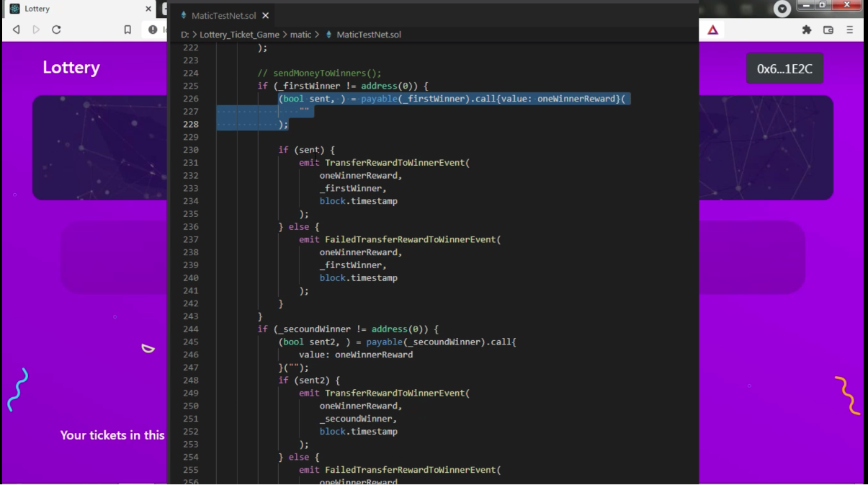
Task: Click 'oneWinnerReward,' on line 238
Action: (x=361, y=252)
